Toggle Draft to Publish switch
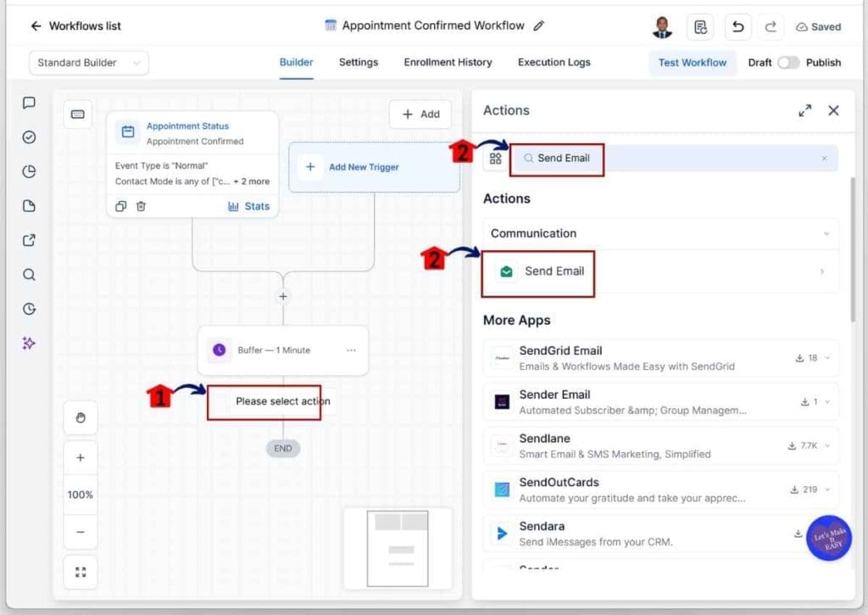The height and width of the screenshot is (615, 868). 788,63
